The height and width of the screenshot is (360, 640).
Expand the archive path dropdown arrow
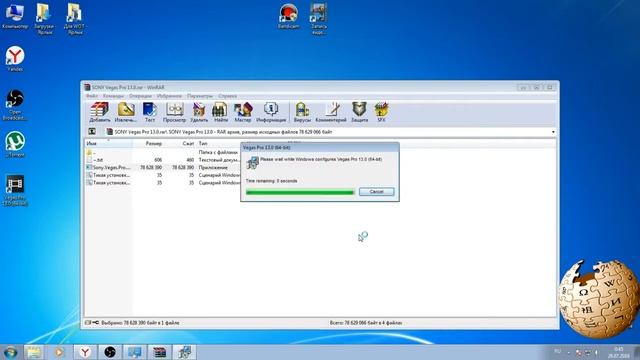coord(553,132)
